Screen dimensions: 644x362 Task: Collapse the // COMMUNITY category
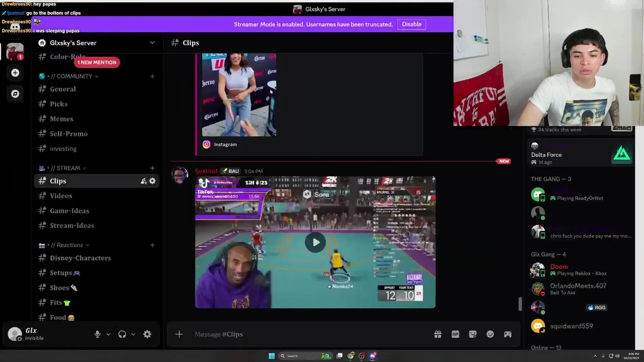(x=68, y=76)
